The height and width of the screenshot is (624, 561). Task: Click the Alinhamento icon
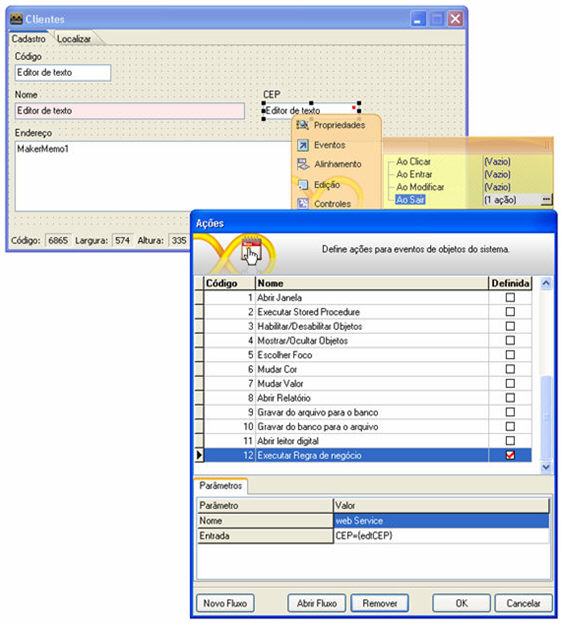tap(303, 164)
